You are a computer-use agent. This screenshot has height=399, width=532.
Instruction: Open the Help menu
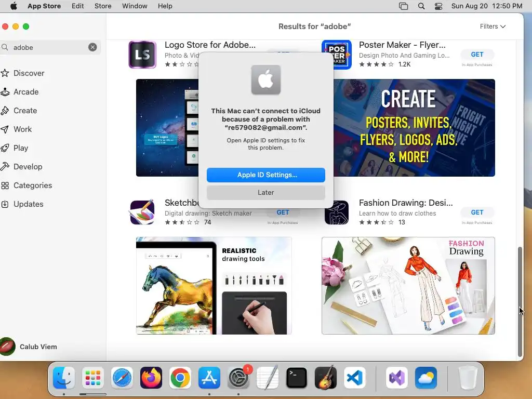tap(165, 6)
